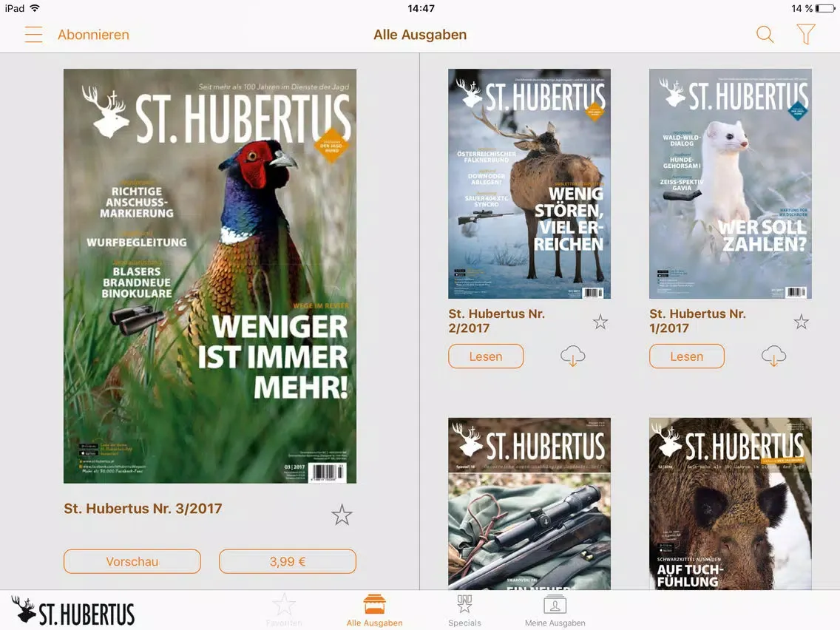Open the Meine Ausgaben tab
840x630 pixels.
555,609
